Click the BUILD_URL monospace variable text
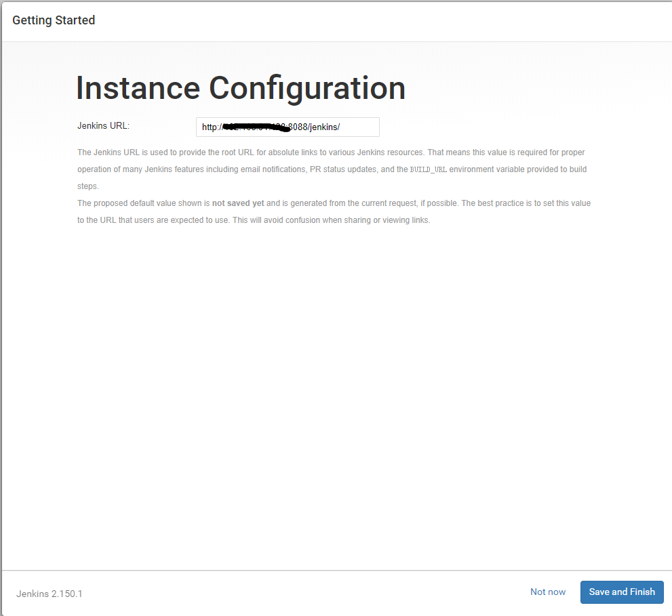Image resolution: width=672 pixels, height=616 pixels. [428, 169]
